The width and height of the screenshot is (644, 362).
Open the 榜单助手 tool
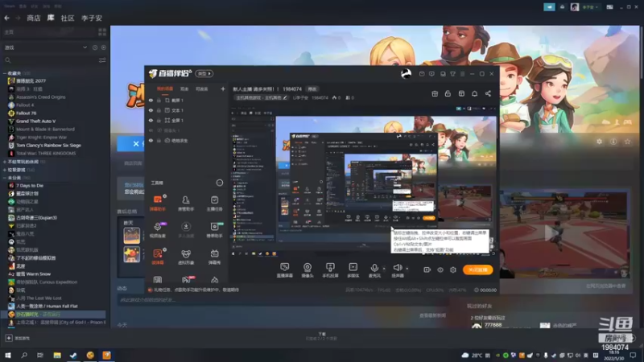[214, 230]
